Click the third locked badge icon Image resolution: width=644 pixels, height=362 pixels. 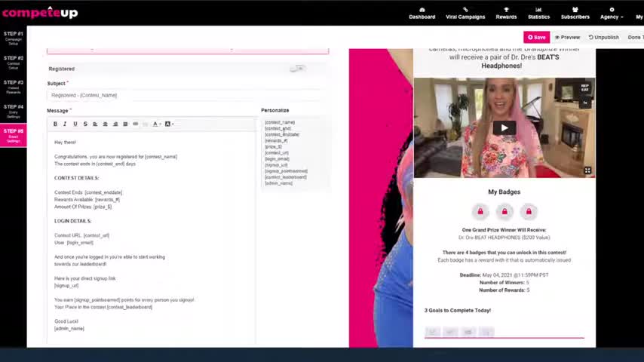click(529, 211)
